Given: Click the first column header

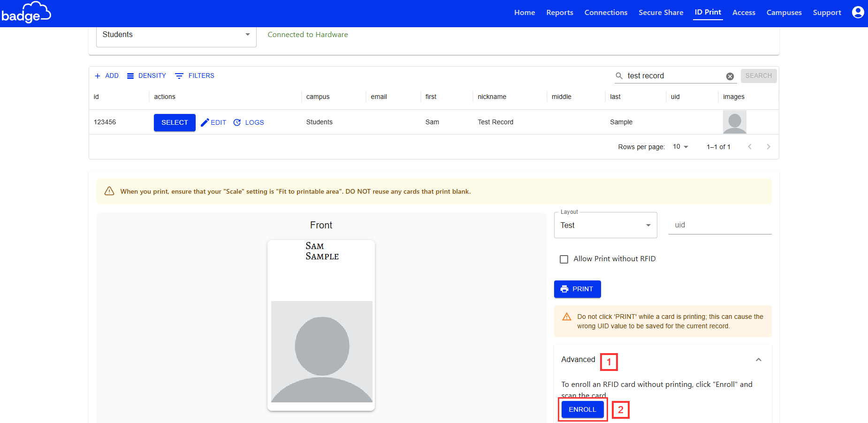Looking at the screenshot, I should pos(431,97).
